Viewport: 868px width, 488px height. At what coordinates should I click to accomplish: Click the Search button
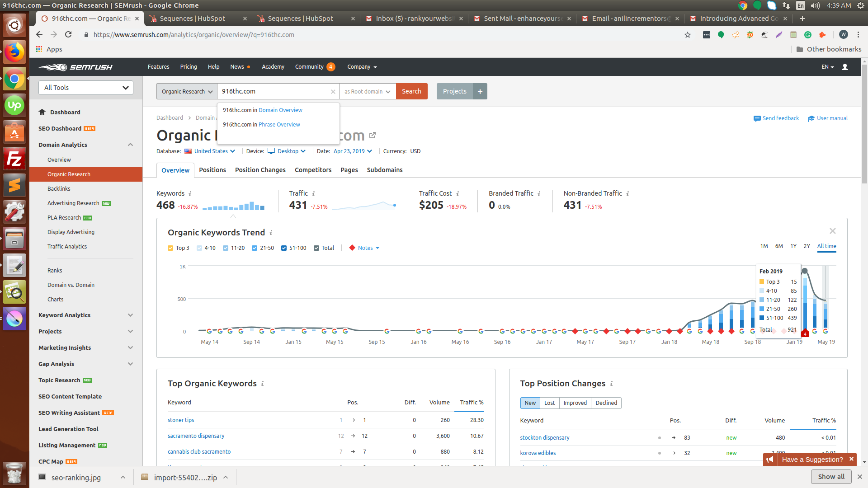(411, 91)
